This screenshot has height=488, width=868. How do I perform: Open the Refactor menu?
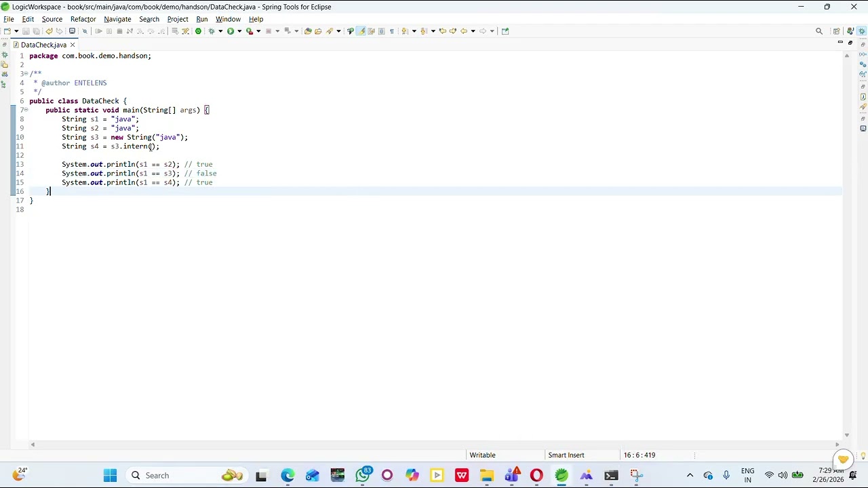click(83, 19)
